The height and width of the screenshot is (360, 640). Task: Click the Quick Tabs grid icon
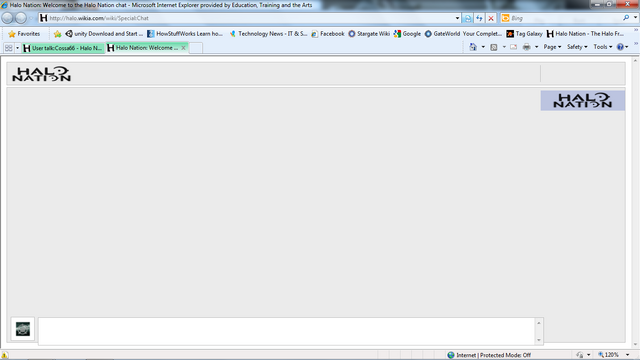click(9, 48)
